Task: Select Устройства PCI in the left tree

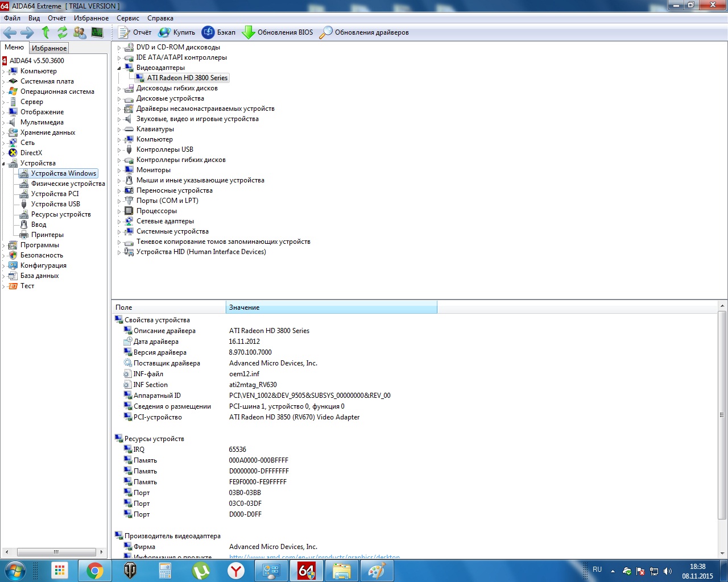Action: pos(55,194)
